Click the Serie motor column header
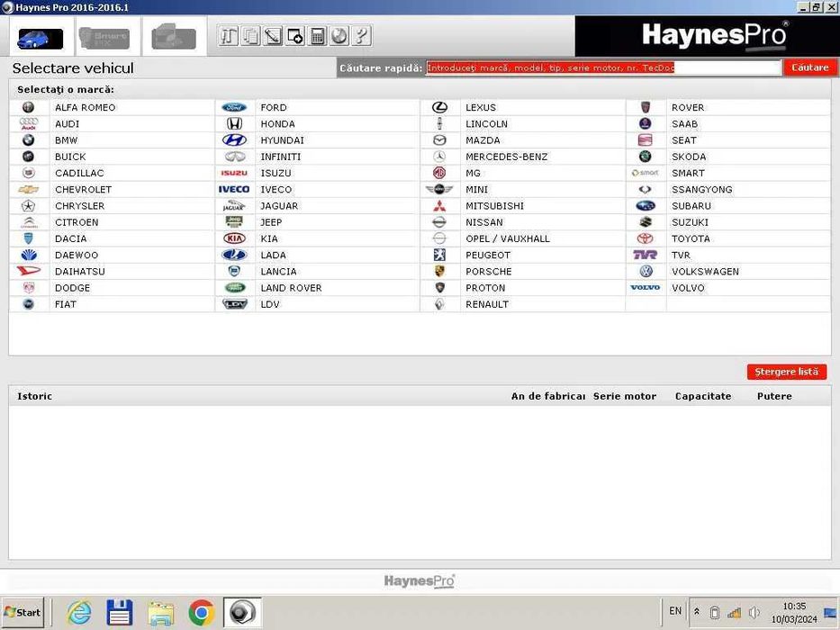 click(625, 396)
